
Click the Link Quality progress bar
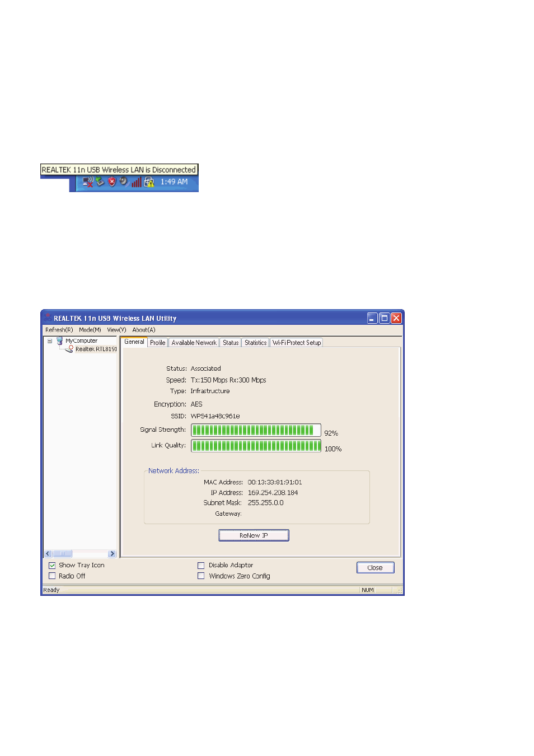[256, 446]
